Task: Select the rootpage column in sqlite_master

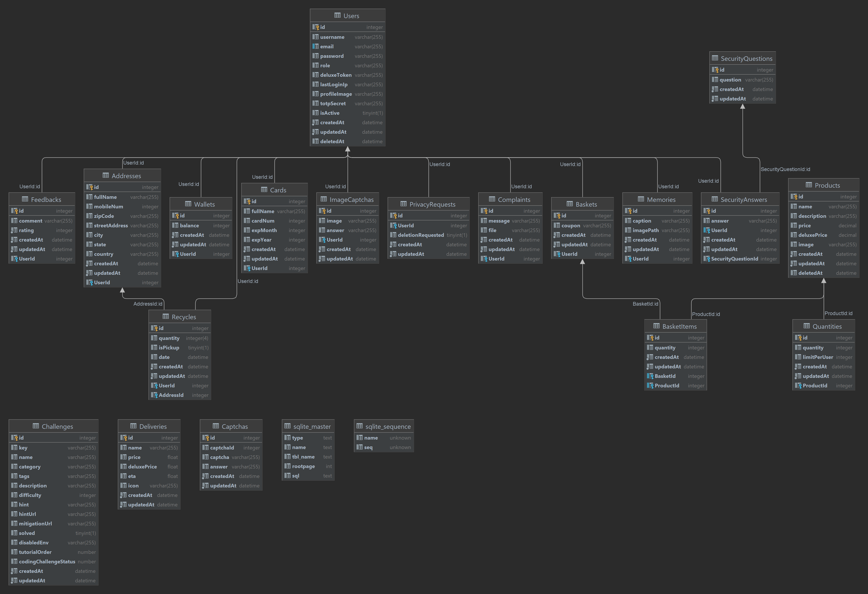Action: tap(308, 466)
